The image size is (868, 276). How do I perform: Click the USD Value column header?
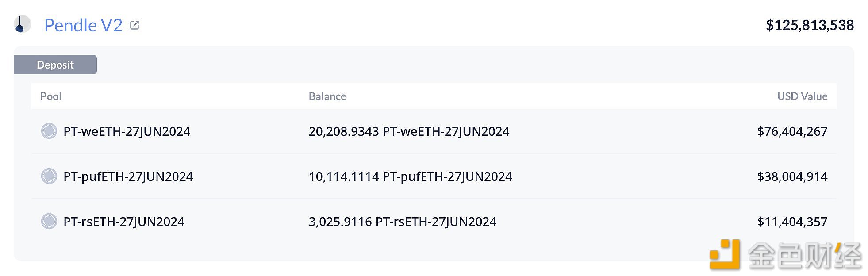click(x=802, y=96)
